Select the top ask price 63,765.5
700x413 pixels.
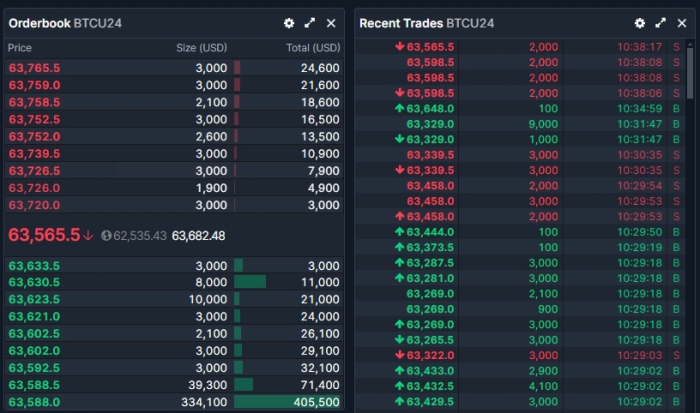[34, 67]
